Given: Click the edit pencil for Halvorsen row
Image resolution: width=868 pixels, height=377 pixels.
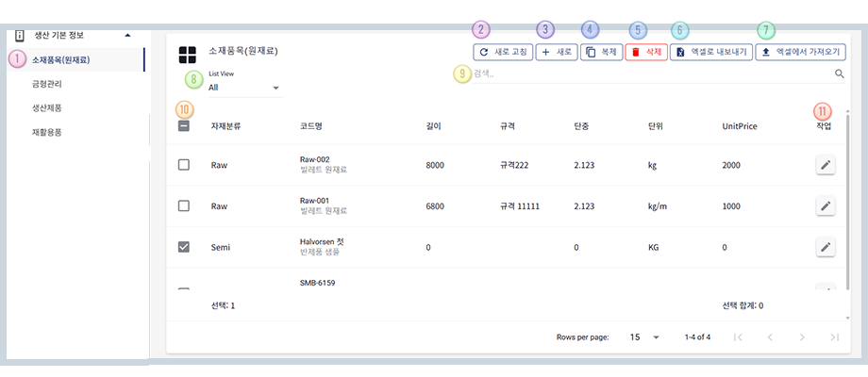Looking at the screenshot, I should 826,247.
